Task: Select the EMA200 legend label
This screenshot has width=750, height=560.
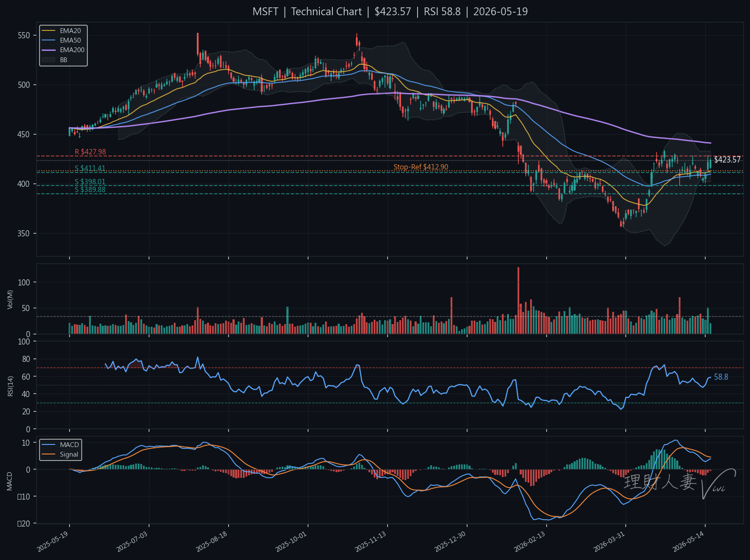Action: (72, 50)
